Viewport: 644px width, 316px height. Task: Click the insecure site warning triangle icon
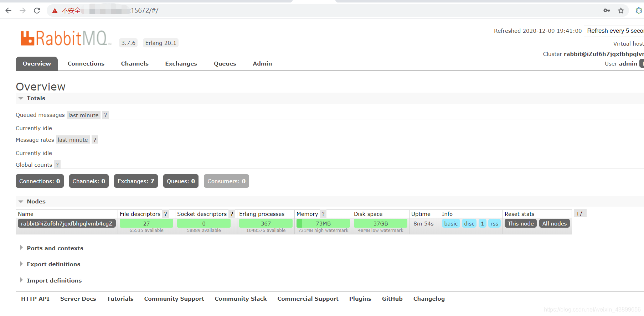point(55,11)
